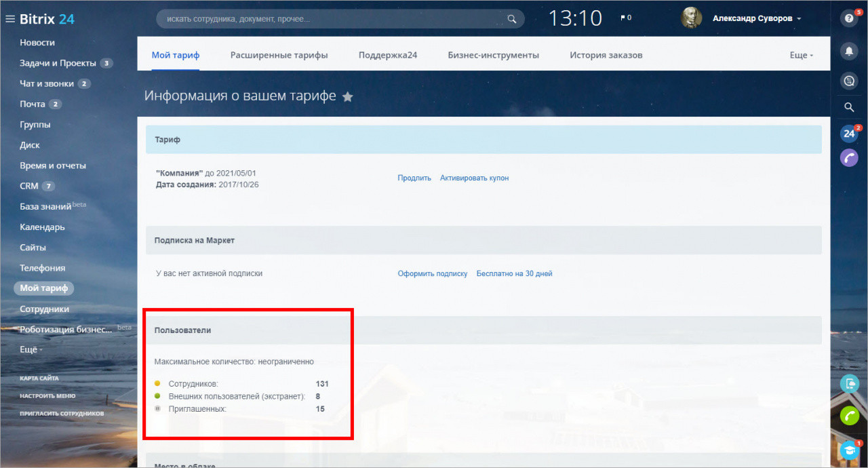The height and width of the screenshot is (468, 868).
Task: Select Мой тариф in the left menu
Action: (x=44, y=288)
